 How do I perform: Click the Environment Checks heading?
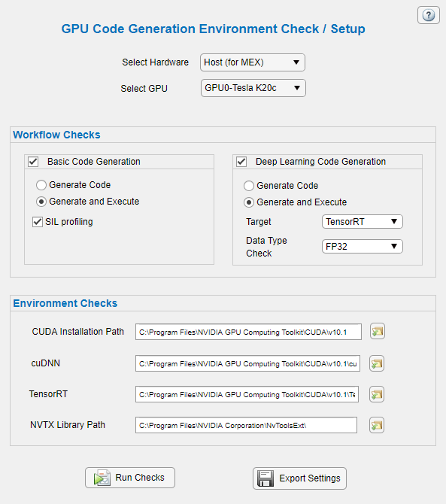[65, 303]
